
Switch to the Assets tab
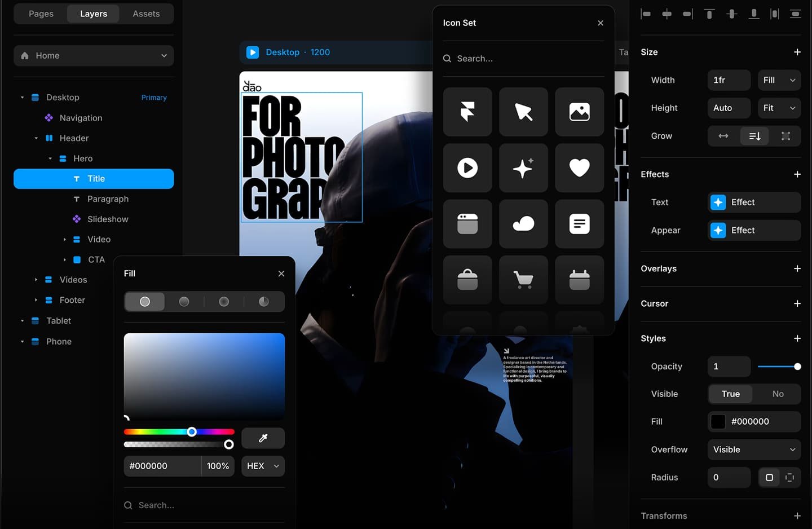[x=146, y=14]
